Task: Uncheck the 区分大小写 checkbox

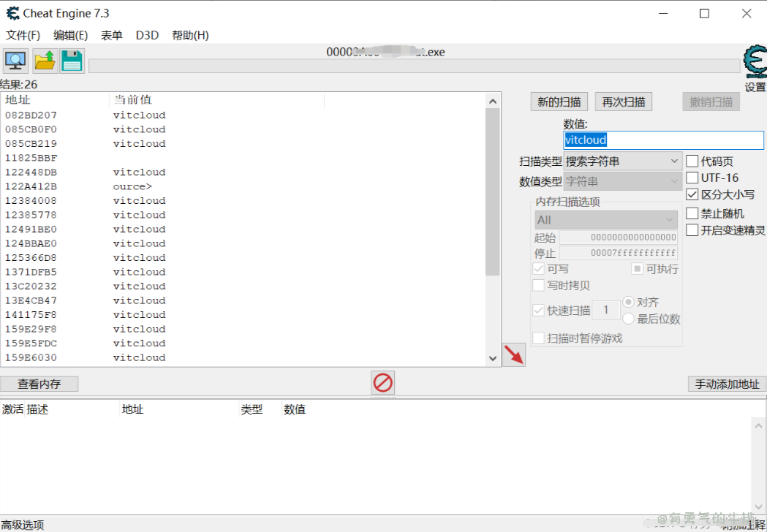Action: point(692,194)
